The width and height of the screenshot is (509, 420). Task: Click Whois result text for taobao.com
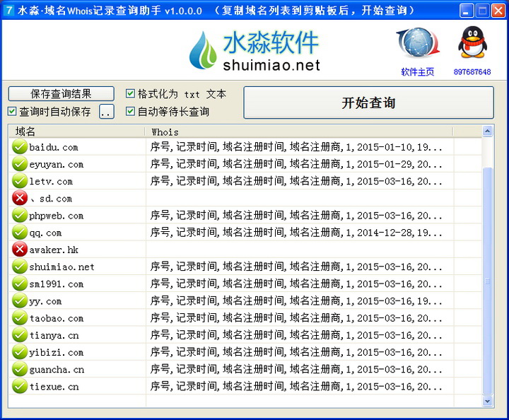pos(296,318)
